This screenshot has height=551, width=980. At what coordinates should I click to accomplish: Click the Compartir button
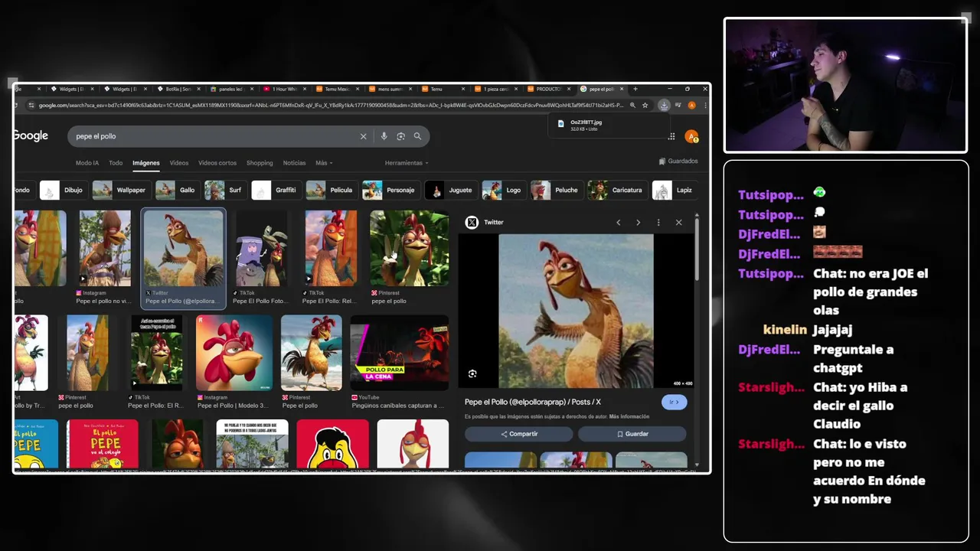(519, 434)
